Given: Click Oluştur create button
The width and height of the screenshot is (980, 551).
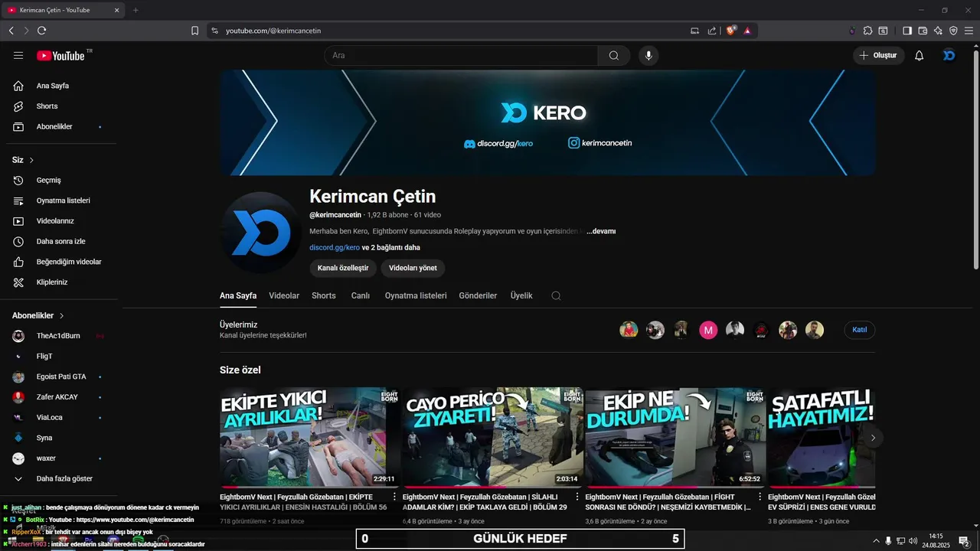Looking at the screenshot, I should [879, 55].
